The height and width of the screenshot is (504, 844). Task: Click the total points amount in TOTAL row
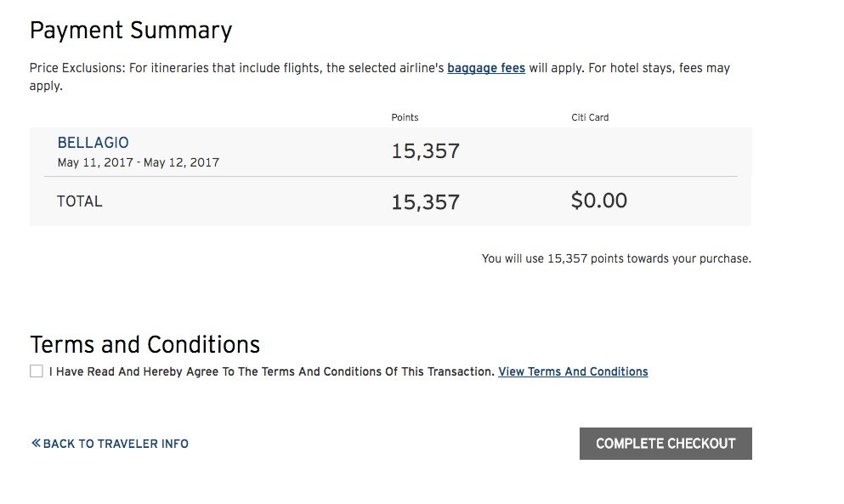425,202
